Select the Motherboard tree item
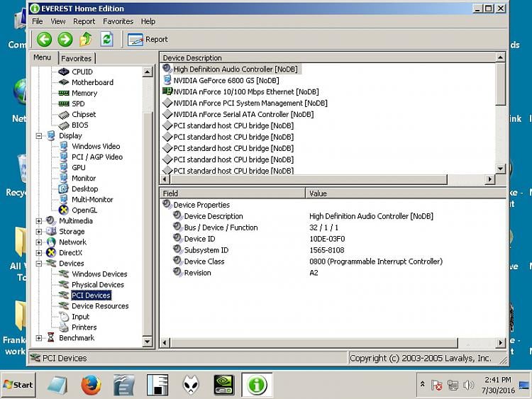Image resolution: width=532 pixels, height=399 pixels. (92, 82)
